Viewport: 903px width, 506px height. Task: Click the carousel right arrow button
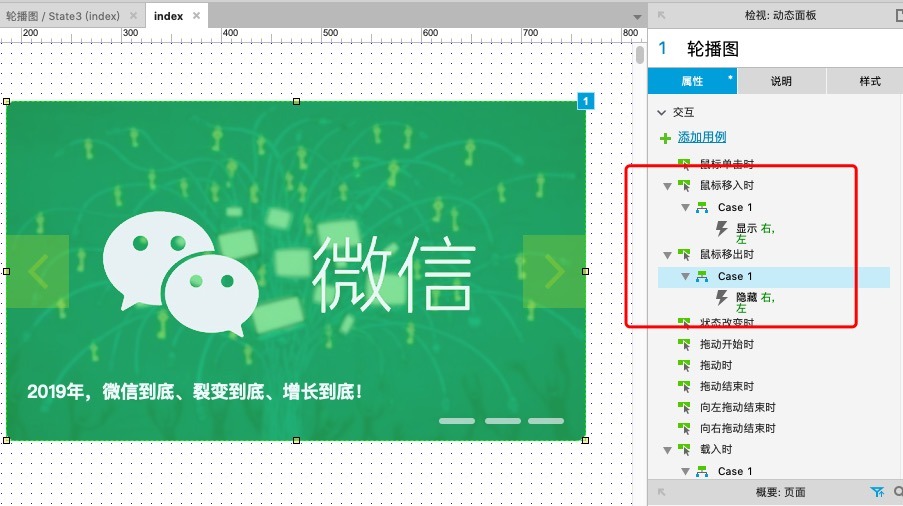click(x=554, y=271)
